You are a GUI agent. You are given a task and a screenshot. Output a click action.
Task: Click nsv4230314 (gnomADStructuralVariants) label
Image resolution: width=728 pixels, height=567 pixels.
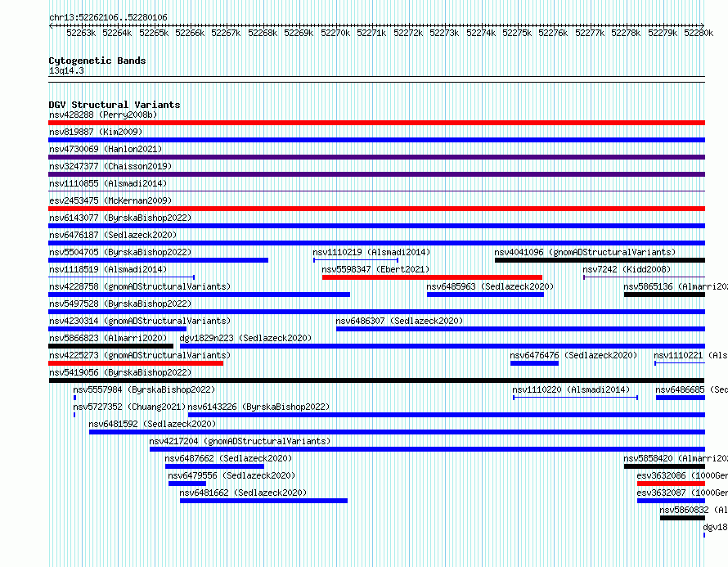click(x=140, y=321)
